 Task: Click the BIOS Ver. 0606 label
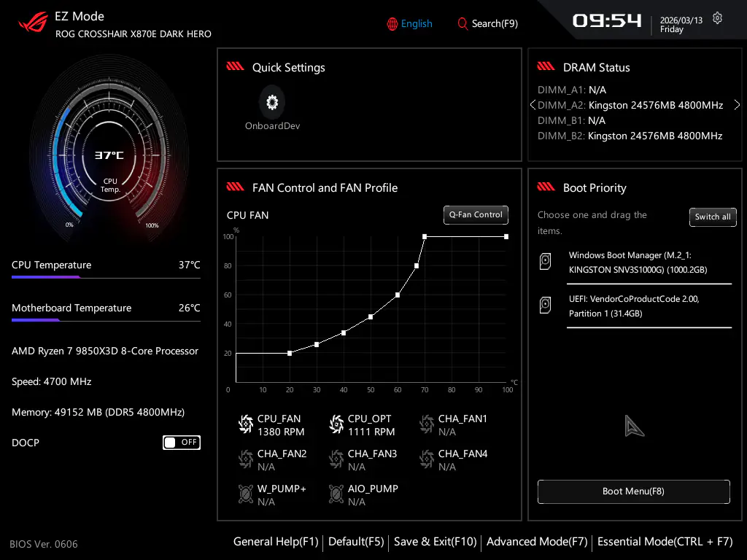pyautogui.click(x=43, y=544)
